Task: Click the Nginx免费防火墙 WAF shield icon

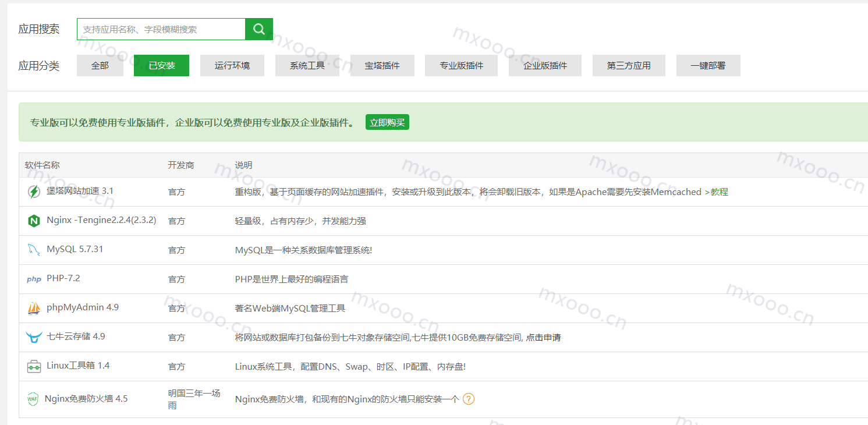Action: point(33,399)
